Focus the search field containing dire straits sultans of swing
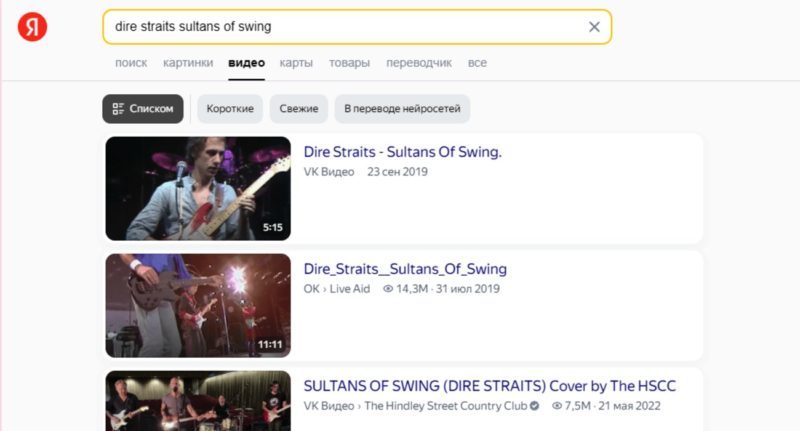This screenshot has width=800, height=431. 357,27
